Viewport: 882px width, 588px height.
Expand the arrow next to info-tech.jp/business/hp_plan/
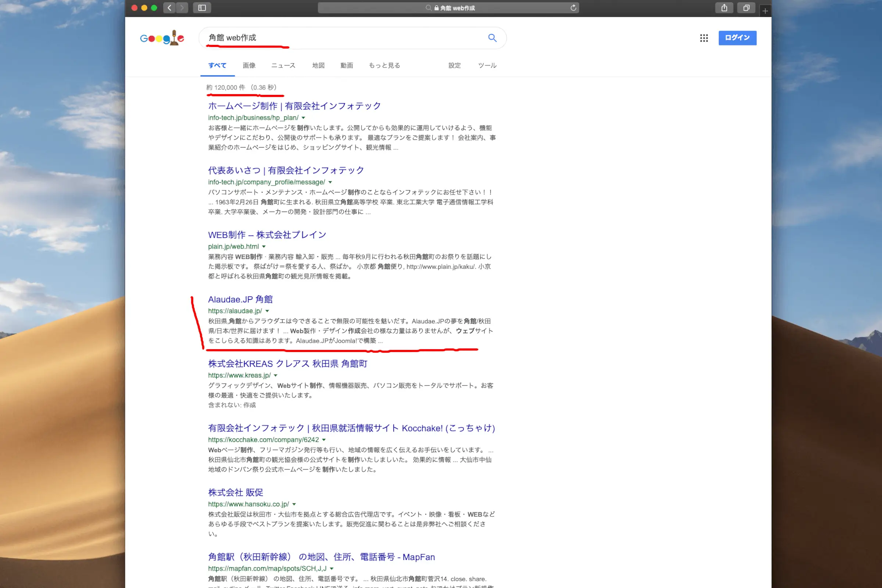point(304,118)
